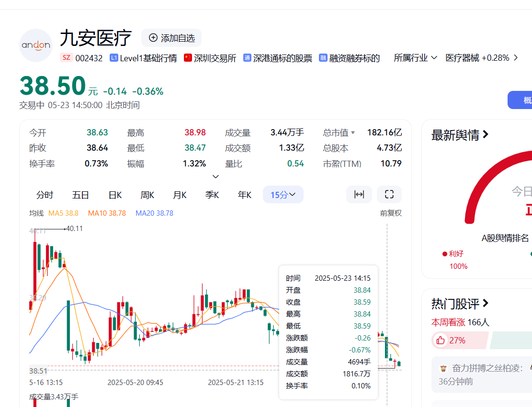532x407 pixels.
Task: Click the stock code 002432
Action: point(89,58)
